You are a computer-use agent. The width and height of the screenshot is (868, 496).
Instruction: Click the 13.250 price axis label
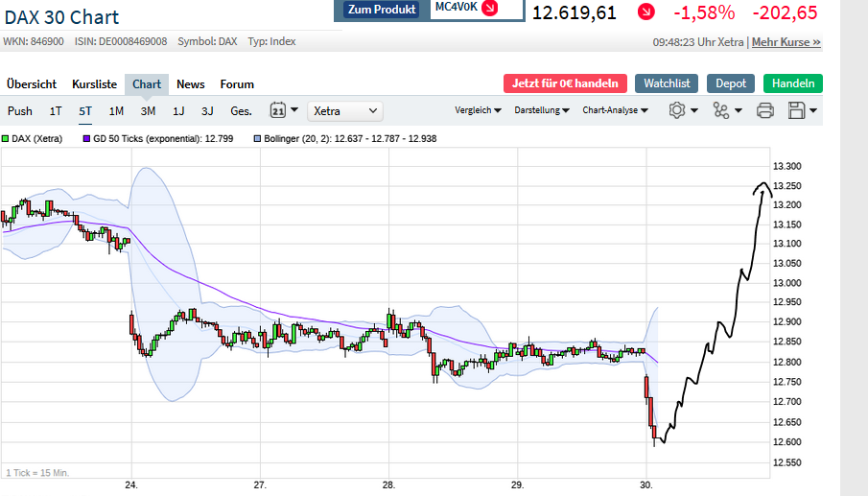tap(786, 186)
